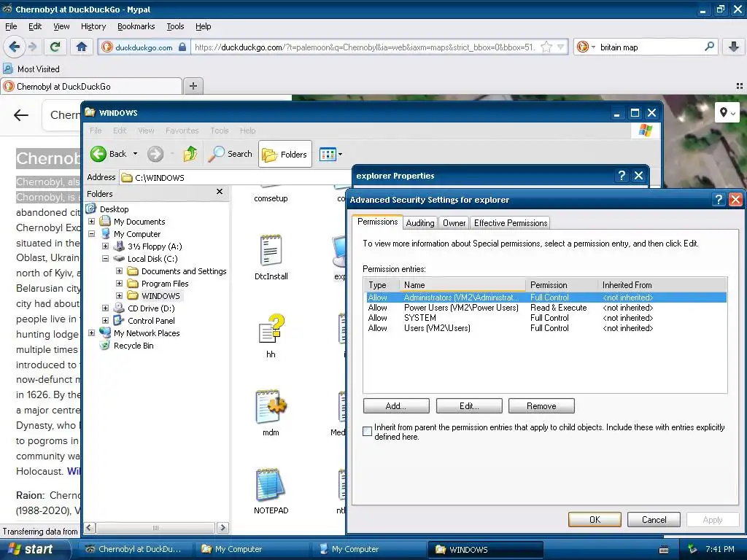Click the Edit... permission button
This screenshot has height=560, width=747.
pos(469,406)
